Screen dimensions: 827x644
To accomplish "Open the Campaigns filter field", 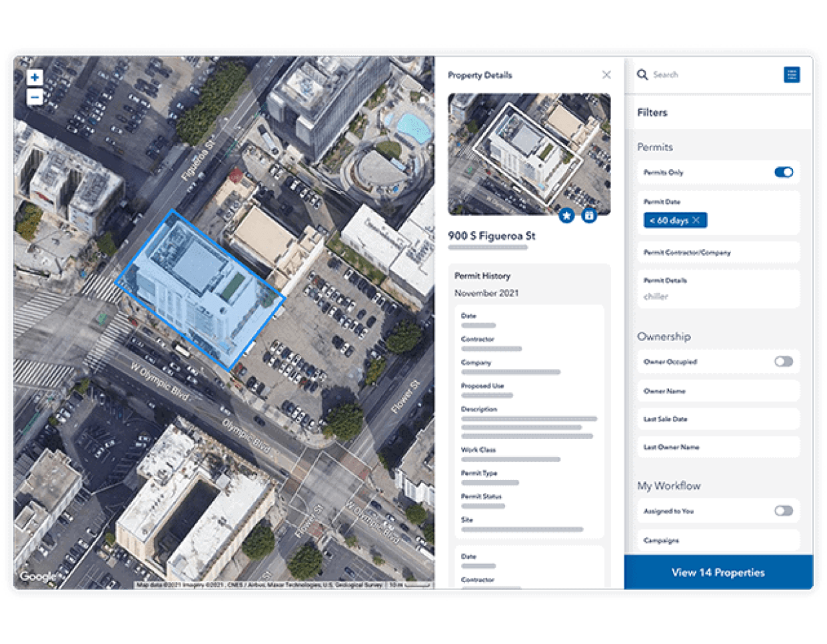I will click(718, 540).
